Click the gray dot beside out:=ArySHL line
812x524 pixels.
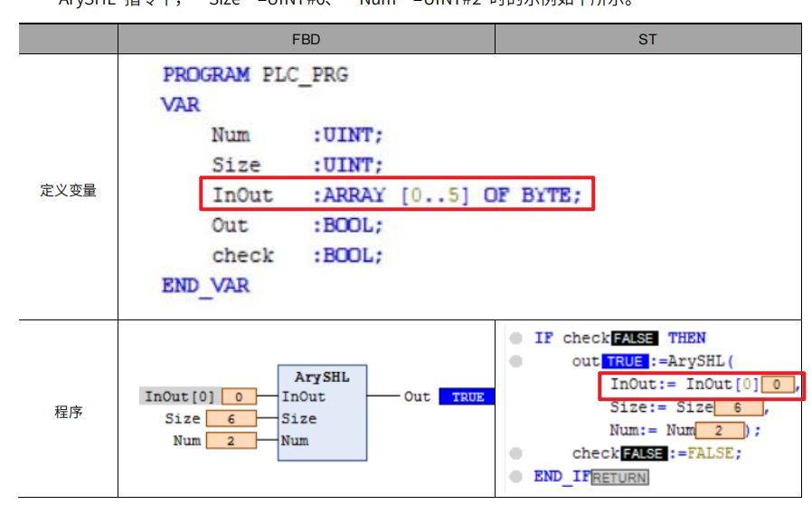coord(515,361)
